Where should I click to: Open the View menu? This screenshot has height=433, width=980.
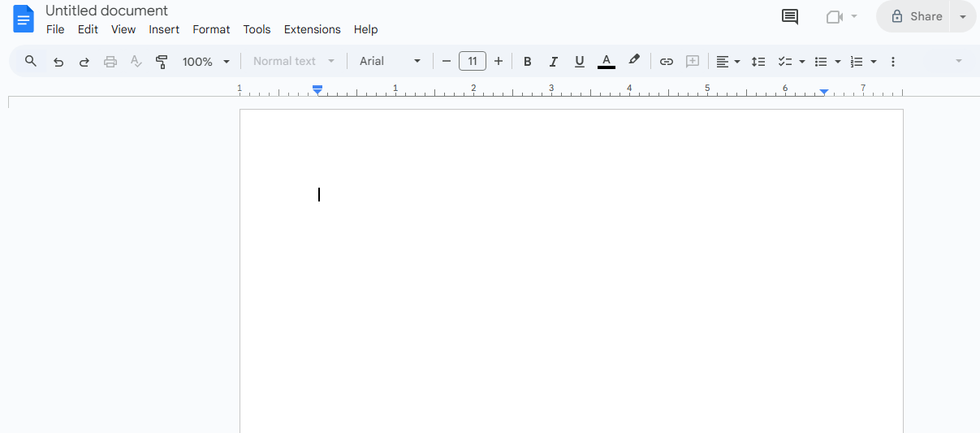[123, 29]
